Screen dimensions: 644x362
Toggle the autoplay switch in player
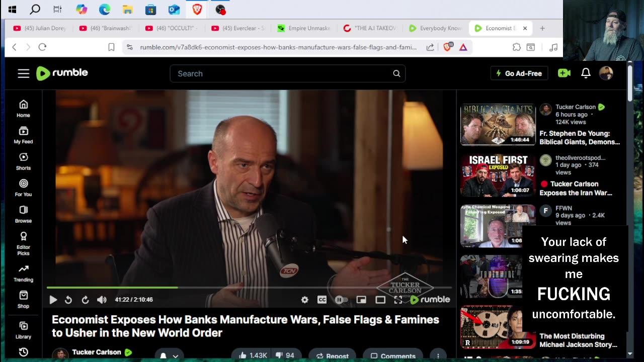[341, 300]
